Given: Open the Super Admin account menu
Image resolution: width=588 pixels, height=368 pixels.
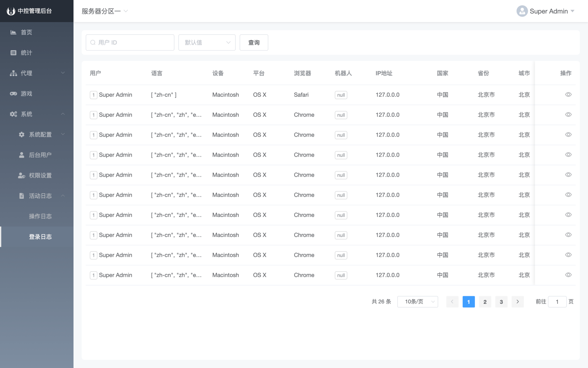Looking at the screenshot, I should 546,11.
